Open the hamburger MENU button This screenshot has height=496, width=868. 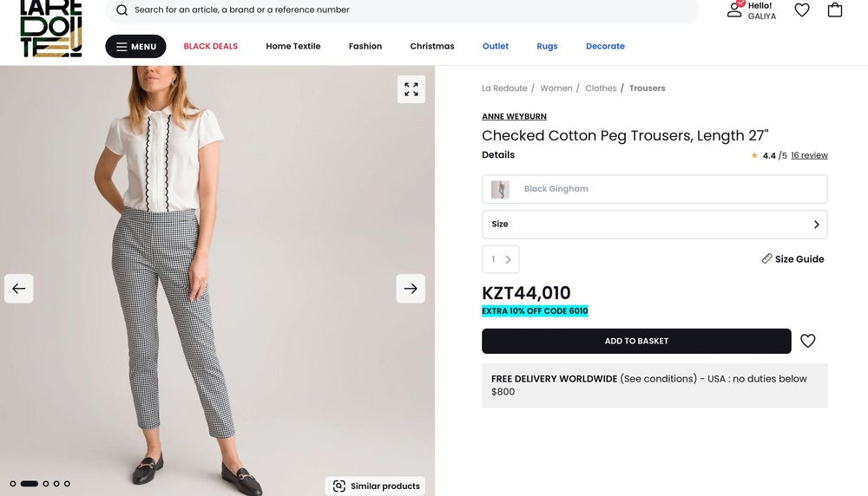135,47
